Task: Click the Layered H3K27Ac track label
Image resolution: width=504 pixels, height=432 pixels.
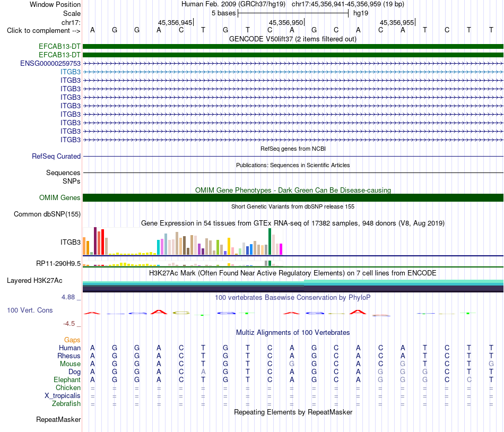Action: [34, 281]
